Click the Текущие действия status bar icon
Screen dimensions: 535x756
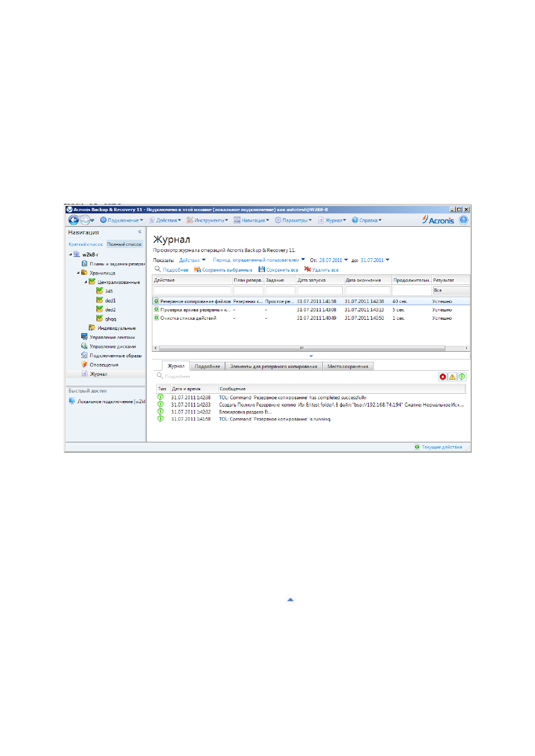click(x=417, y=447)
